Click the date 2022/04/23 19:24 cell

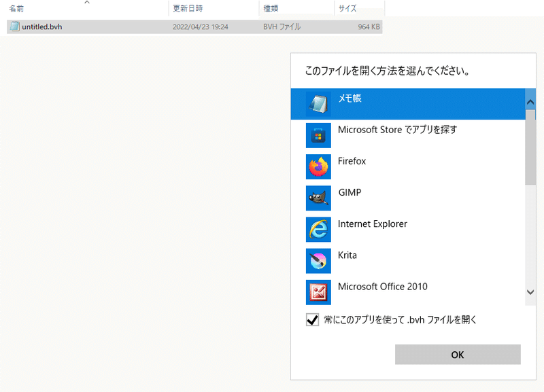tap(201, 26)
